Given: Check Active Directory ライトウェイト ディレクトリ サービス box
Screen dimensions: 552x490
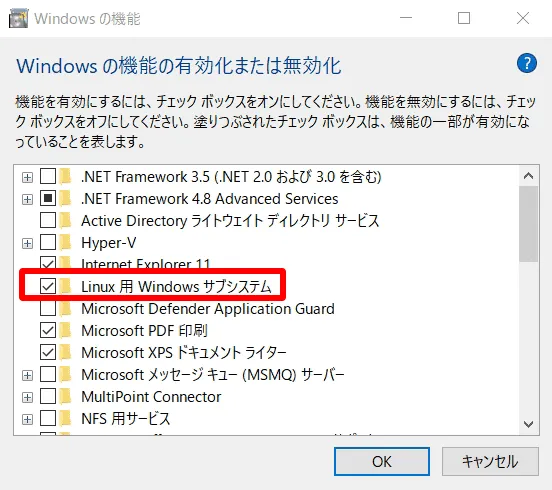Looking at the screenshot, I should pos(48,220).
